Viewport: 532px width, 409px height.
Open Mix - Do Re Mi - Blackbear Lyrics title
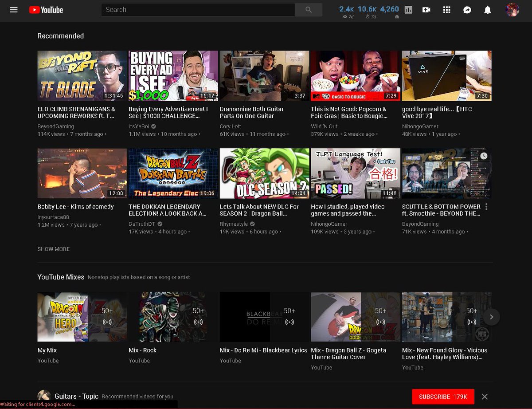tap(263, 350)
